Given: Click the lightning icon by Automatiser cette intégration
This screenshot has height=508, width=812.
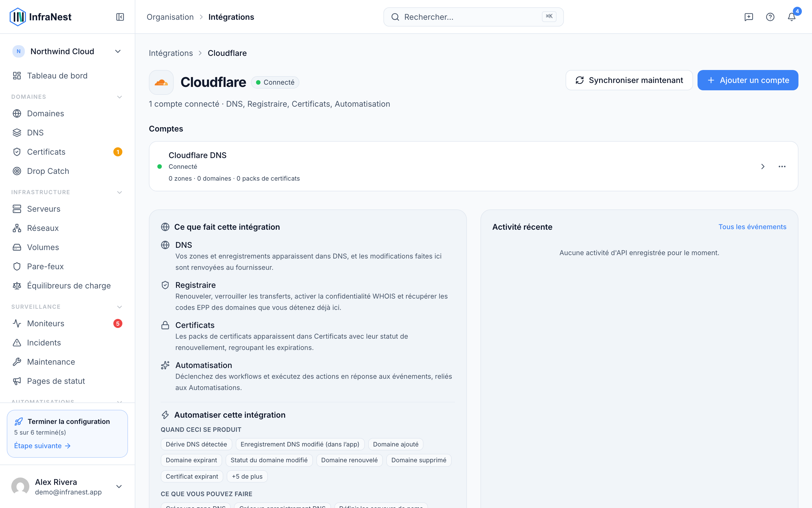Looking at the screenshot, I should point(165,415).
